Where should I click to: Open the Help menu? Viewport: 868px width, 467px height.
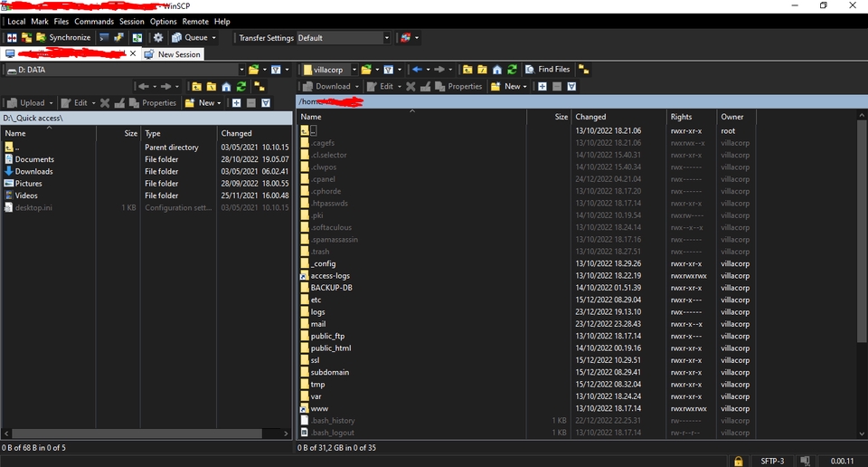(222, 22)
